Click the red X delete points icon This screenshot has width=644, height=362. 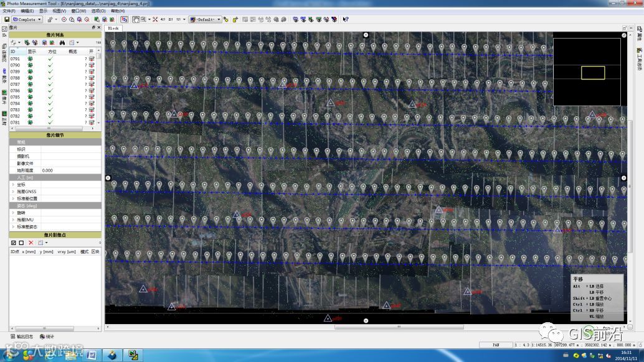click(31, 243)
